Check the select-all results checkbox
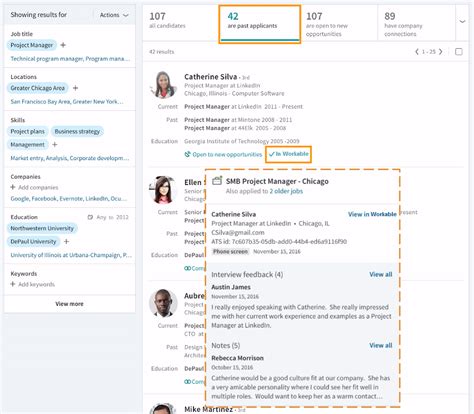The height and width of the screenshot is (414, 474). (x=459, y=52)
